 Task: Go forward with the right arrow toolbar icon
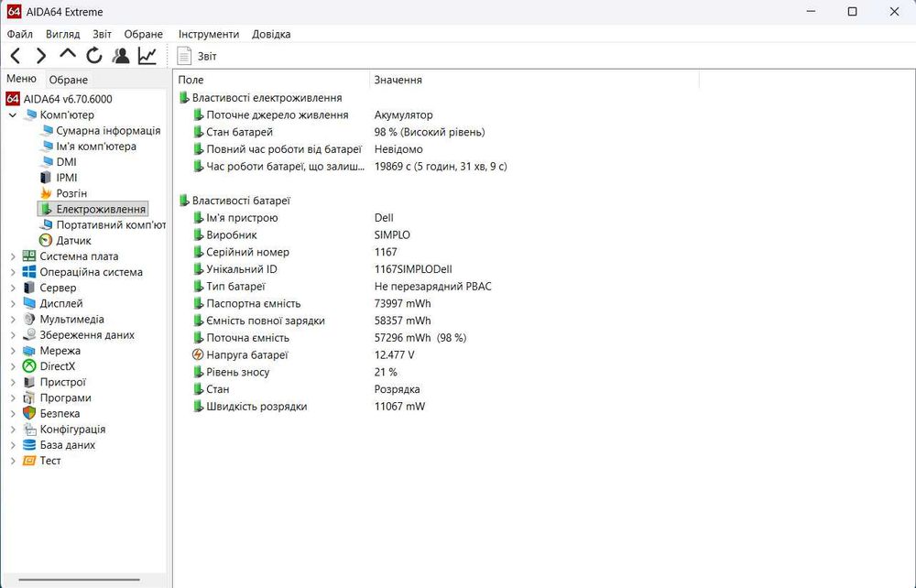(41, 56)
